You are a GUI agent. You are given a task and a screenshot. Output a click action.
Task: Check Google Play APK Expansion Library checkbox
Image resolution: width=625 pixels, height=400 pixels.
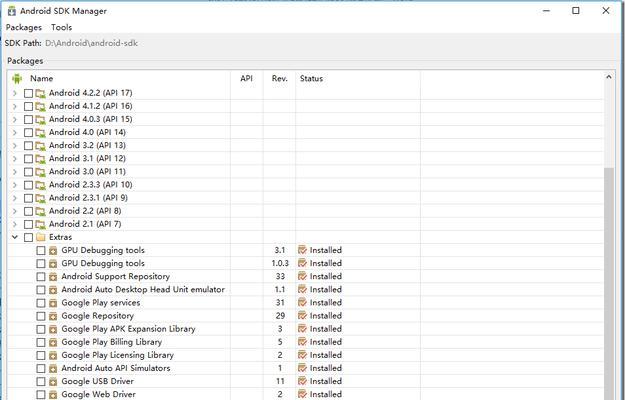[x=41, y=329]
